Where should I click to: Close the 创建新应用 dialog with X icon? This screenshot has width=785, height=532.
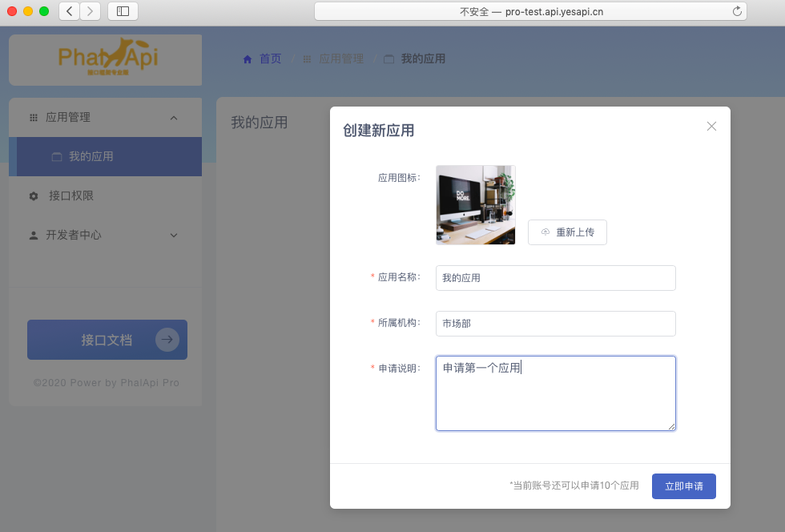(711, 127)
